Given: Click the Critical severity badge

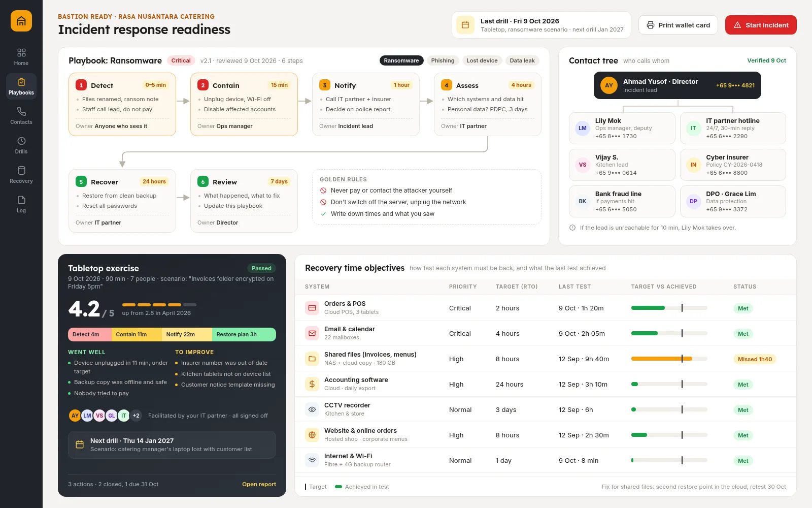Looking at the screenshot, I should pyautogui.click(x=181, y=60).
